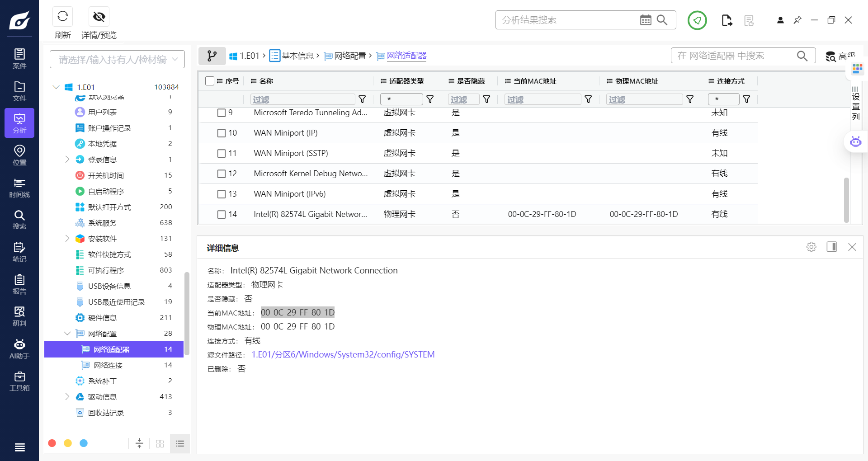This screenshot has width=868, height=461.
Task: Open the AI助手 sidebar section
Action: tap(19, 349)
